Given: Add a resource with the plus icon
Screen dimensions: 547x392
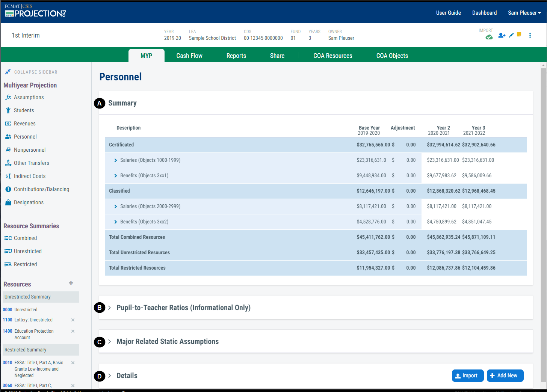Looking at the screenshot, I should pos(71,283).
